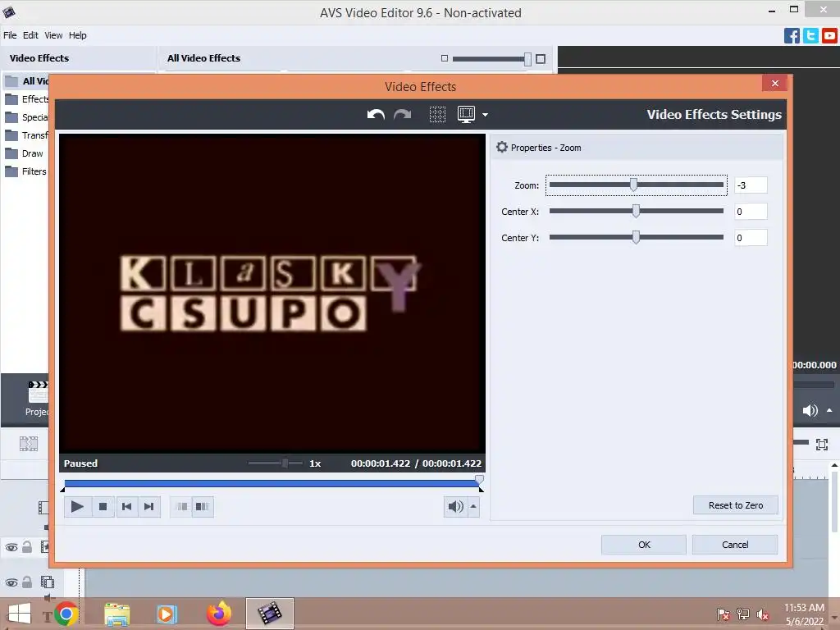Select the Filters folder in sidebar
The width and height of the screenshot is (840, 630).
click(x=25, y=171)
